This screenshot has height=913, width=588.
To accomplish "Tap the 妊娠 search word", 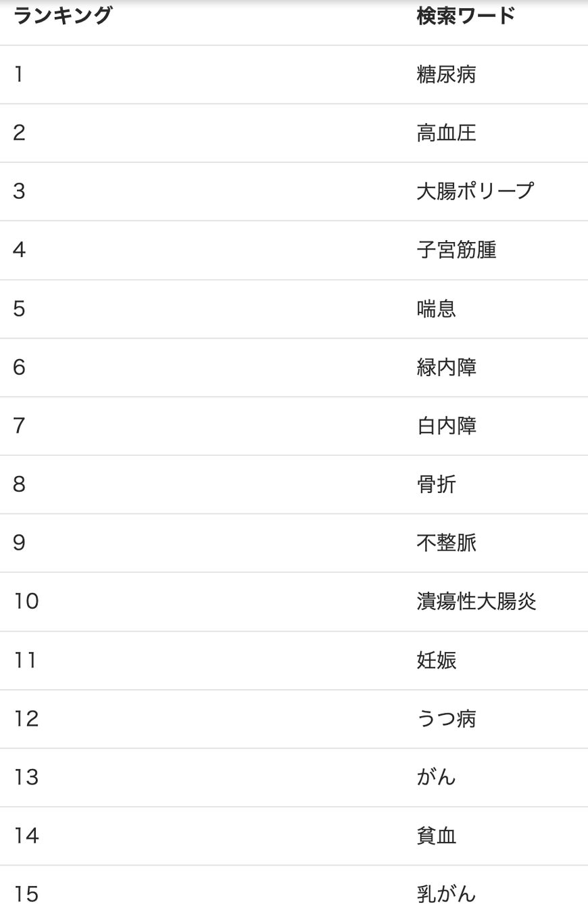I will (436, 660).
